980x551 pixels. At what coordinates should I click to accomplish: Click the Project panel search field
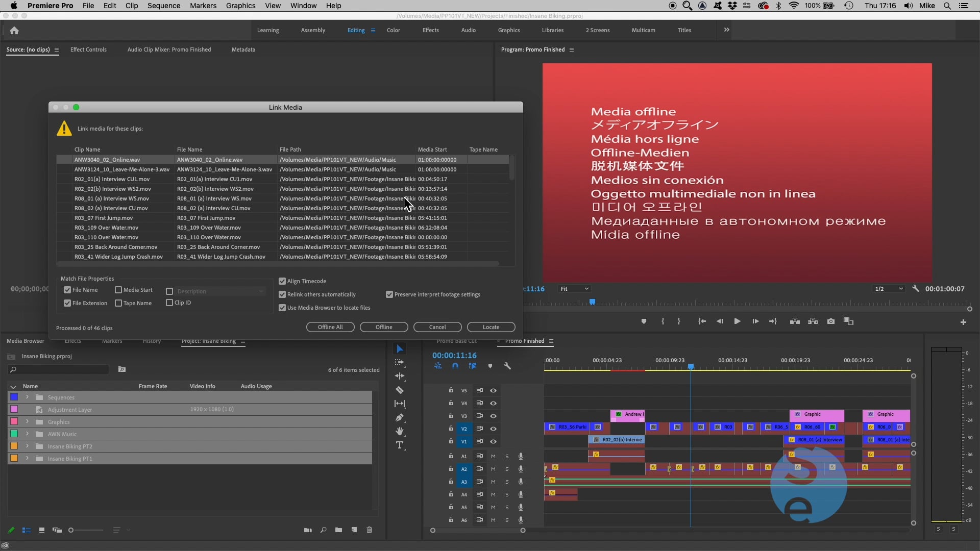coord(59,369)
